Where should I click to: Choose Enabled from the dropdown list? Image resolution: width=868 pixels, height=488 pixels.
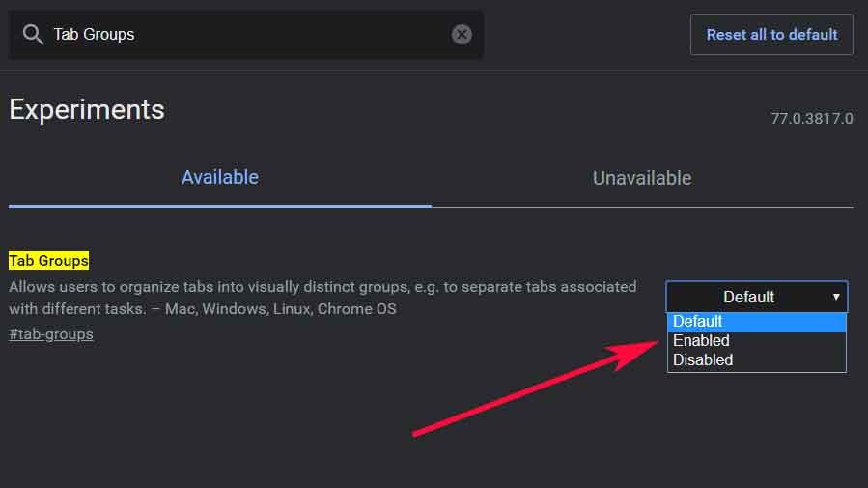701,340
